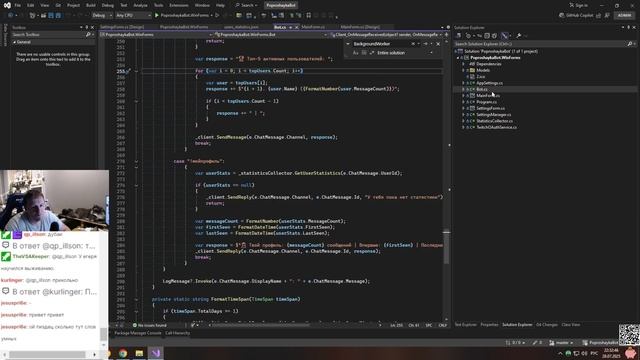Expand the TwitchOAuthService.cs node
Screen dimensions: 640x360
click(x=463, y=127)
